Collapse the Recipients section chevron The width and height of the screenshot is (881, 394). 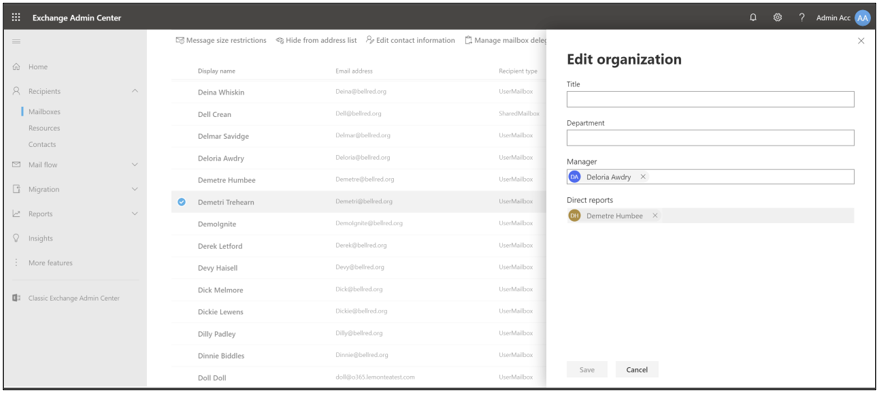tap(135, 91)
